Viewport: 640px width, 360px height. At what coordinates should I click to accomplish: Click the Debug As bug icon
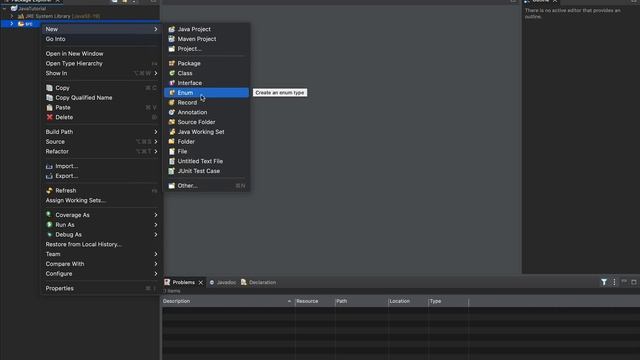click(49, 234)
